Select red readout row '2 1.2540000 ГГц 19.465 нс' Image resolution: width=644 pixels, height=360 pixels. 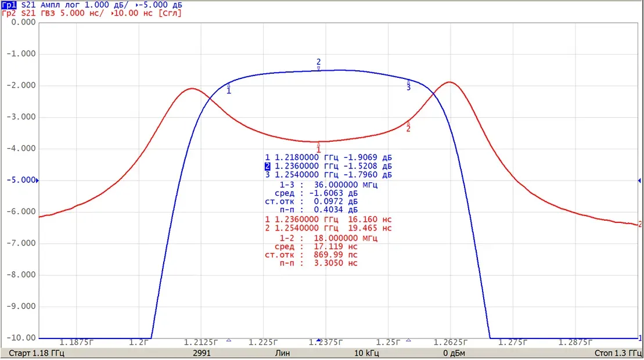328,228
